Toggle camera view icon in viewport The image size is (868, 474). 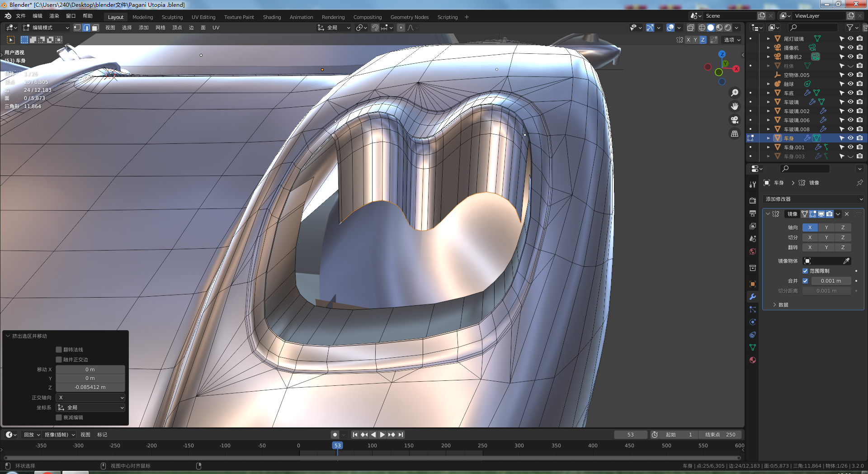(x=735, y=120)
